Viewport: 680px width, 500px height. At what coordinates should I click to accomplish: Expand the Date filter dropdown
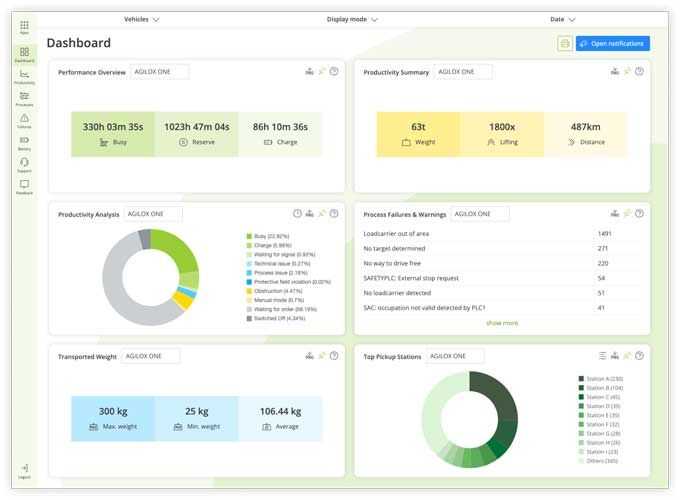tap(562, 20)
